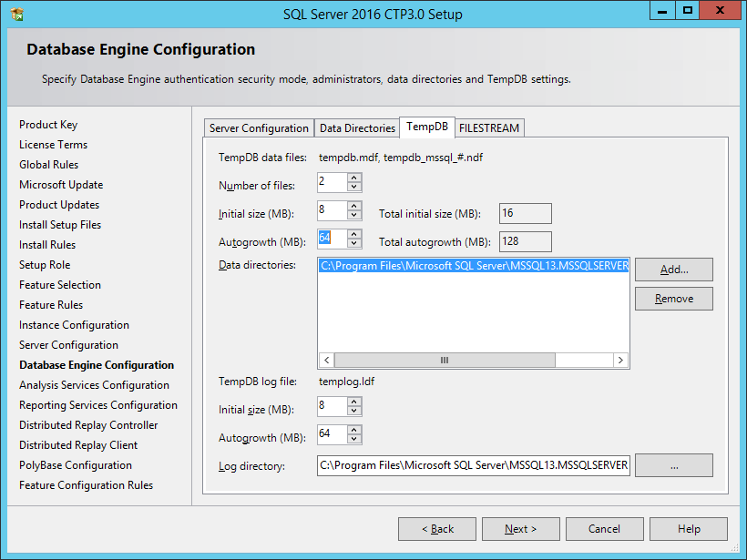Click Add... to add a data directory

(x=673, y=270)
